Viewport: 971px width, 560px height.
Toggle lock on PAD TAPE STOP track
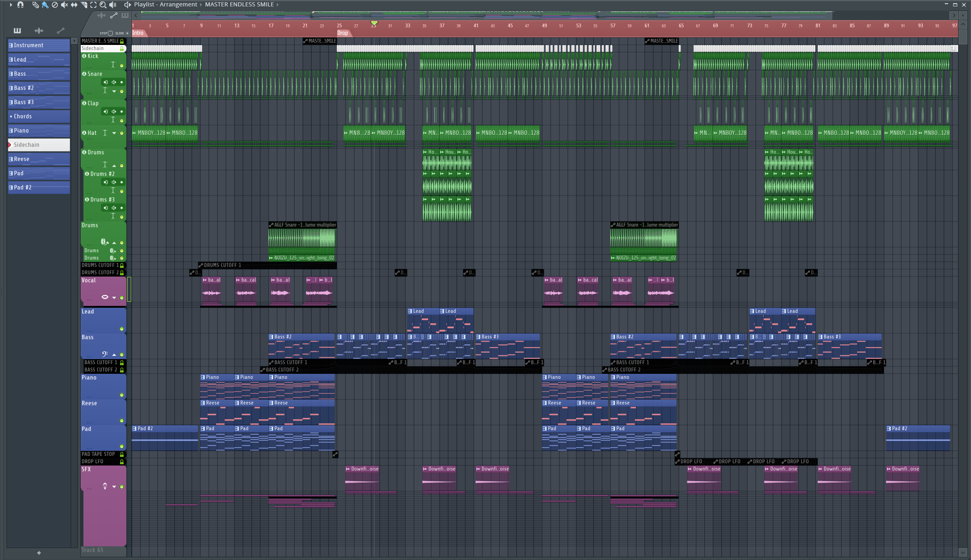122,455
